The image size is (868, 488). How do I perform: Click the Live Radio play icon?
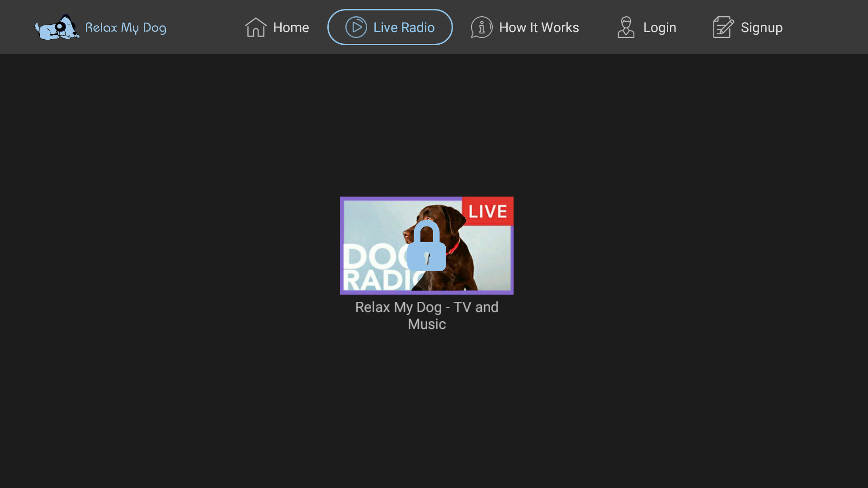click(x=357, y=27)
